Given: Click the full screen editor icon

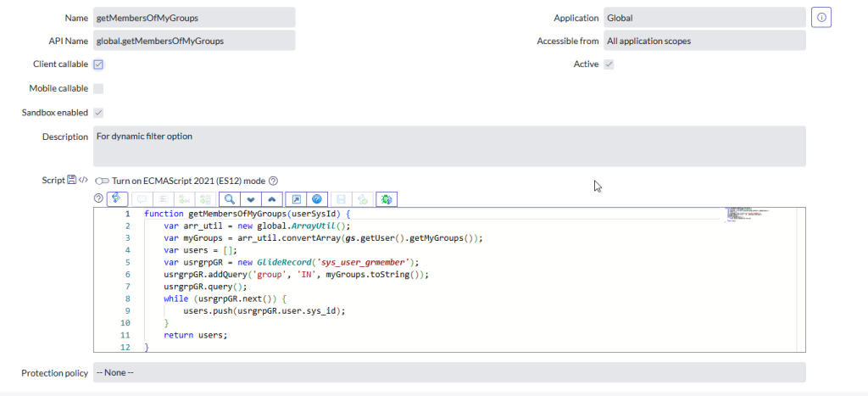Looking at the screenshot, I should pos(296,198).
